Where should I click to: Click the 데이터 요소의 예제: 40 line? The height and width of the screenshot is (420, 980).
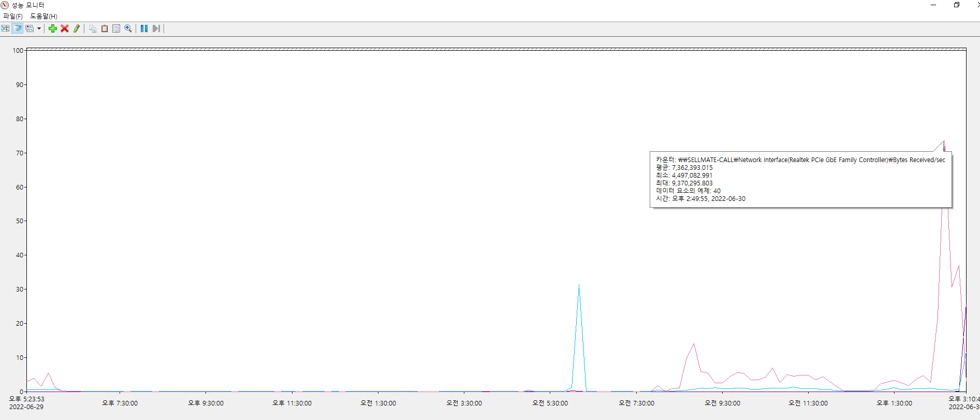(x=689, y=191)
